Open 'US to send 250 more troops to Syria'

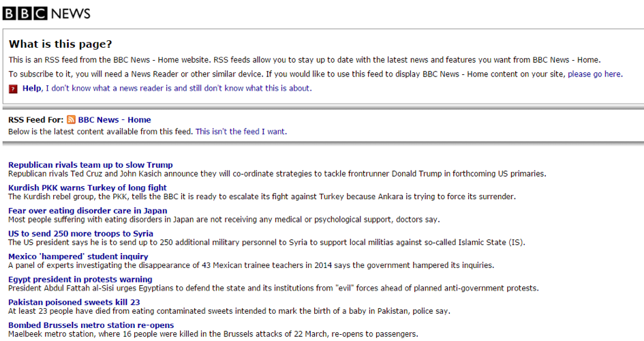80,233
